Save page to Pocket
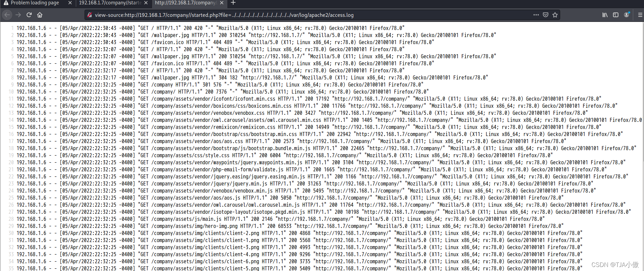644x271 pixels. point(546,15)
